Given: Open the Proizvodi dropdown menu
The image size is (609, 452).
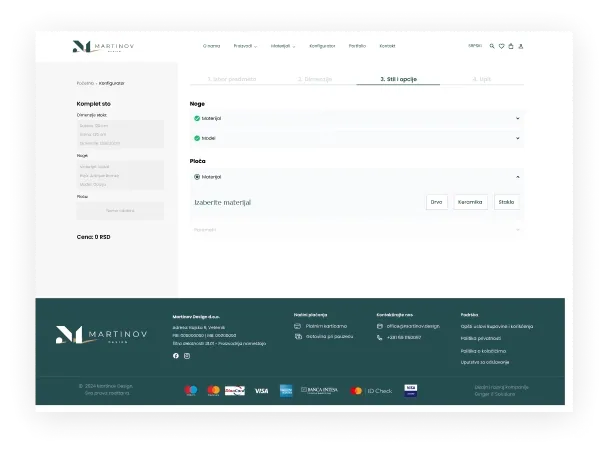Looking at the screenshot, I should tap(245, 46).
